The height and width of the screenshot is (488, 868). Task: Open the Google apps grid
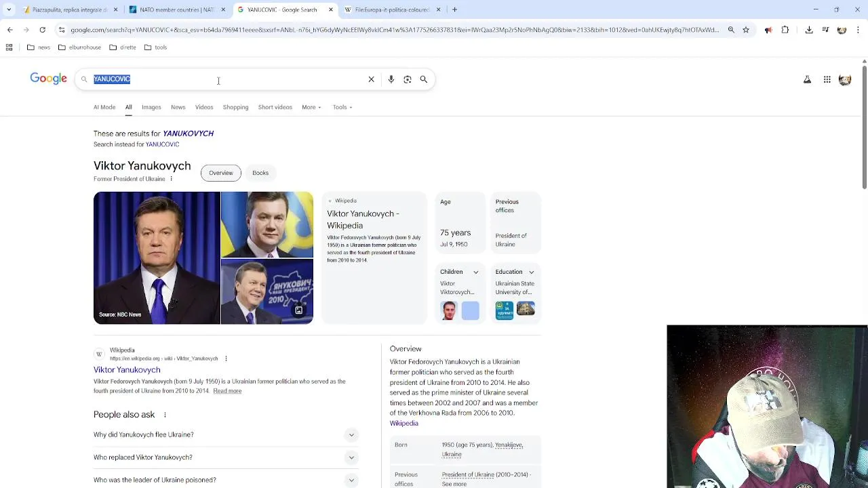pos(827,79)
